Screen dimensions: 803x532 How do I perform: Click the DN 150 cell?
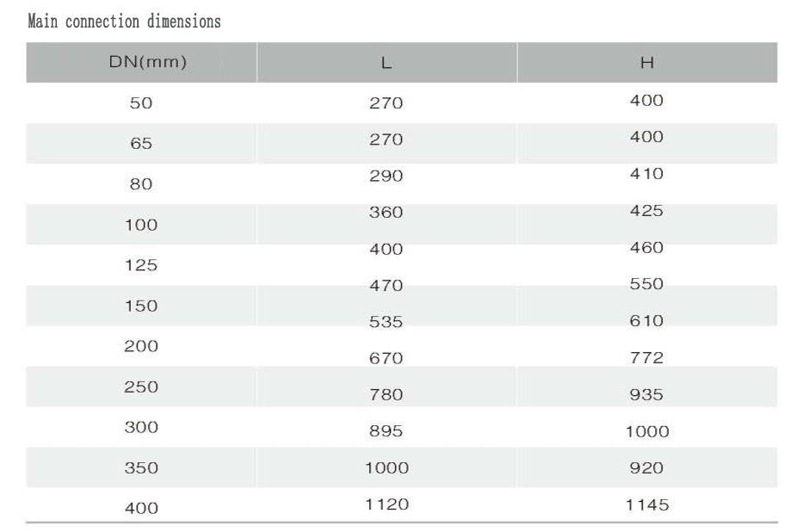(x=141, y=306)
